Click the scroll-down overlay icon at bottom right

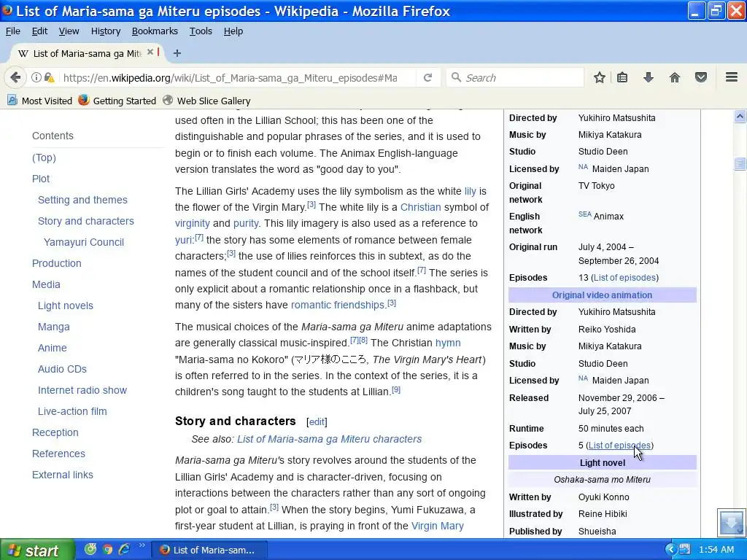click(x=731, y=522)
